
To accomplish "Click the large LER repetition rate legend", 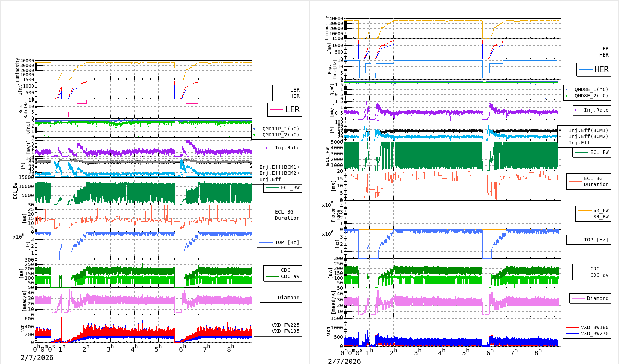I will pos(285,110).
